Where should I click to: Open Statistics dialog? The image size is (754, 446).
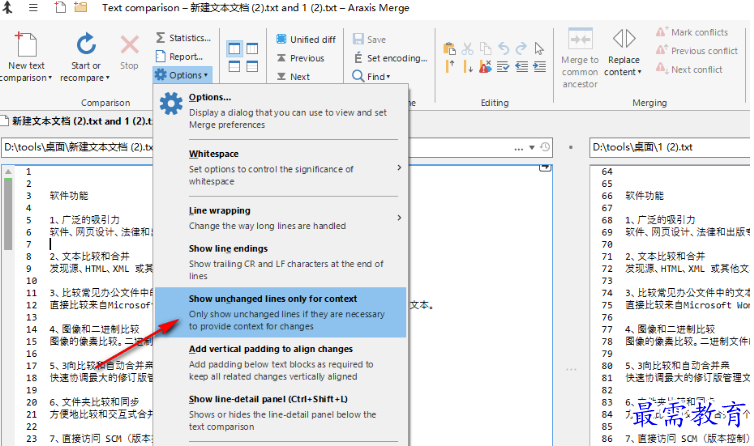click(x=183, y=38)
